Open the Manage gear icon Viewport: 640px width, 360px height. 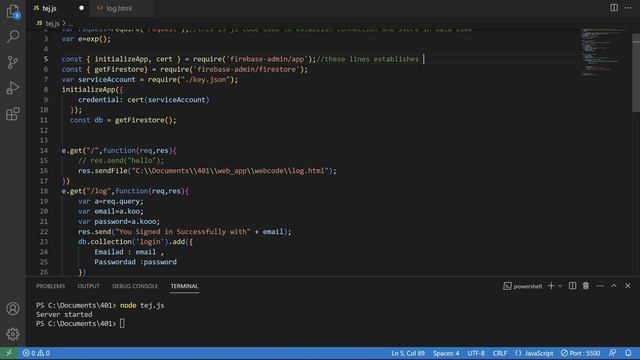[x=13, y=334]
